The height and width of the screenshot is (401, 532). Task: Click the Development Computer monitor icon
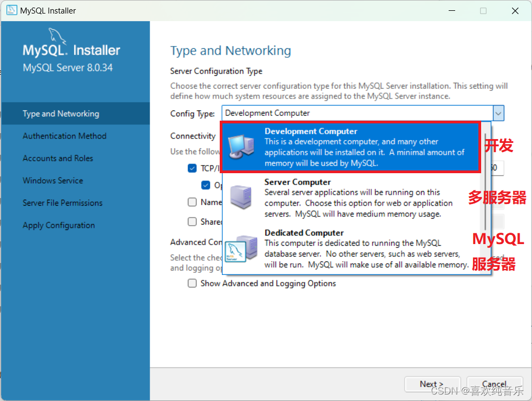point(241,147)
